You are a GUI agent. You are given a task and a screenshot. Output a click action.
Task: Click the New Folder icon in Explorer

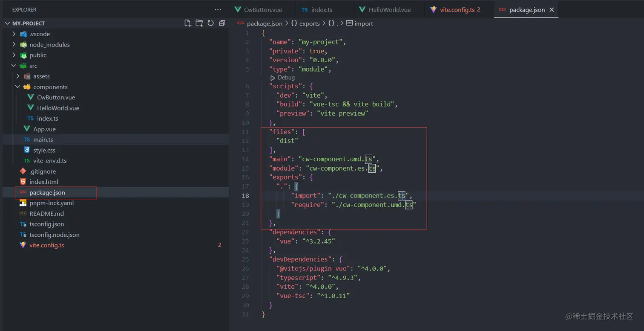pyautogui.click(x=199, y=23)
